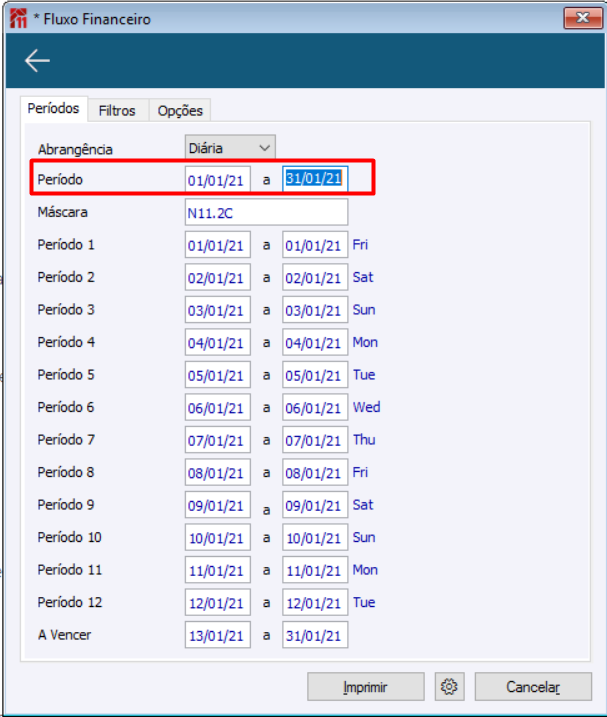
Task: Go back using the white arrow icon
Action: tap(37, 61)
